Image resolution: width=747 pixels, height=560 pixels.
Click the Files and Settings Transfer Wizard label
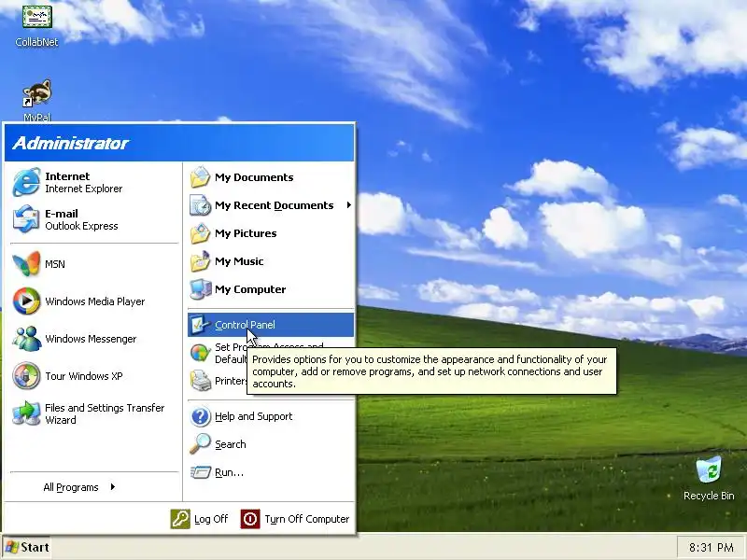click(105, 413)
